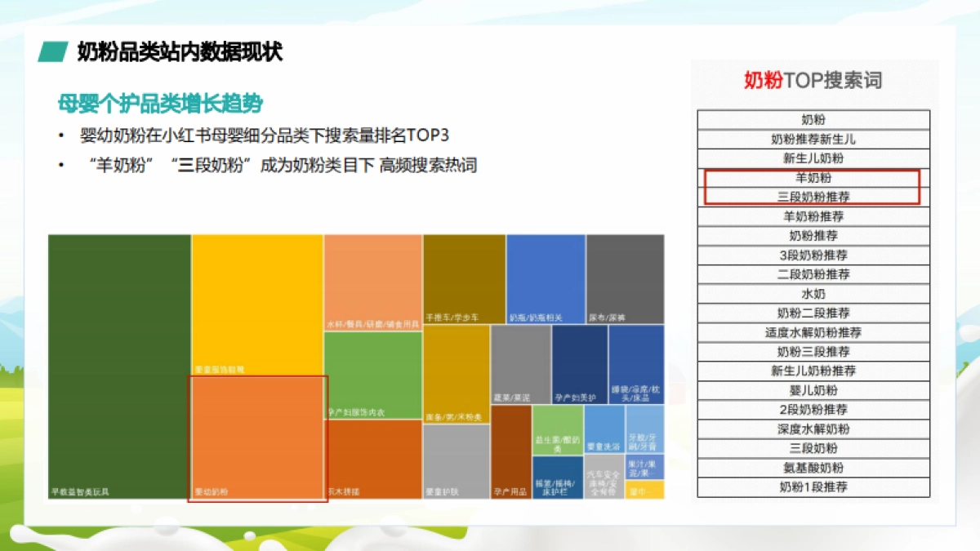
Task: Click the highlighted 羊奶粉 search term
Action: point(813,177)
